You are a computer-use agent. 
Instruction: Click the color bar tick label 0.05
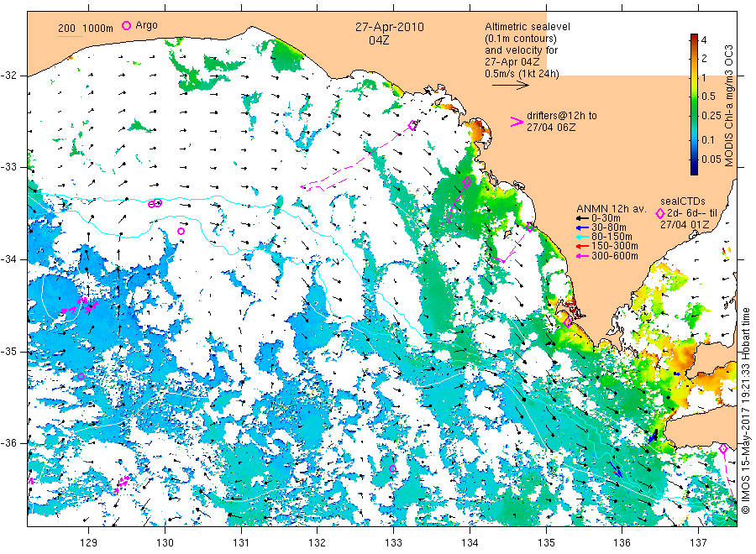click(x=711, y=159)
